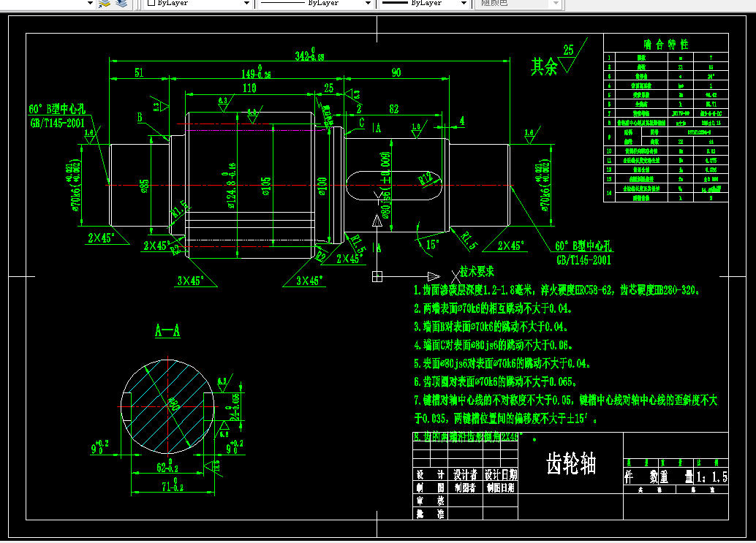Select the 设计日期 title block cell
This screenshot has height=543, width=756.
pyautogui.click(x=500, y=474)
